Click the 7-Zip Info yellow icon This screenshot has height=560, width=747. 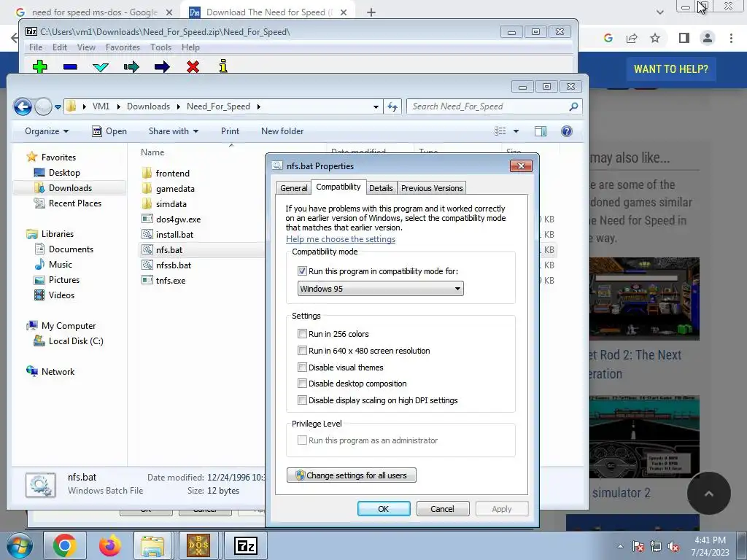pyautogui.click(x=223, y=66)
